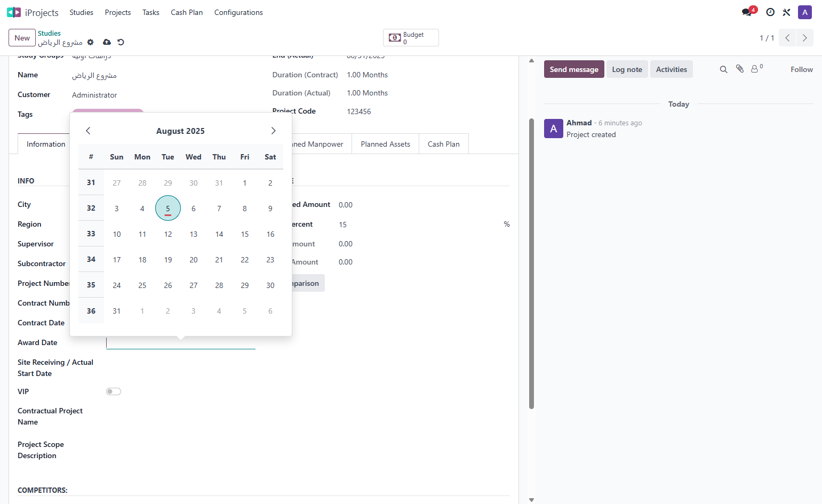Attach a file with paperclip icon
The height and width of the screenshot is (504, 822).
click(740, 69)
